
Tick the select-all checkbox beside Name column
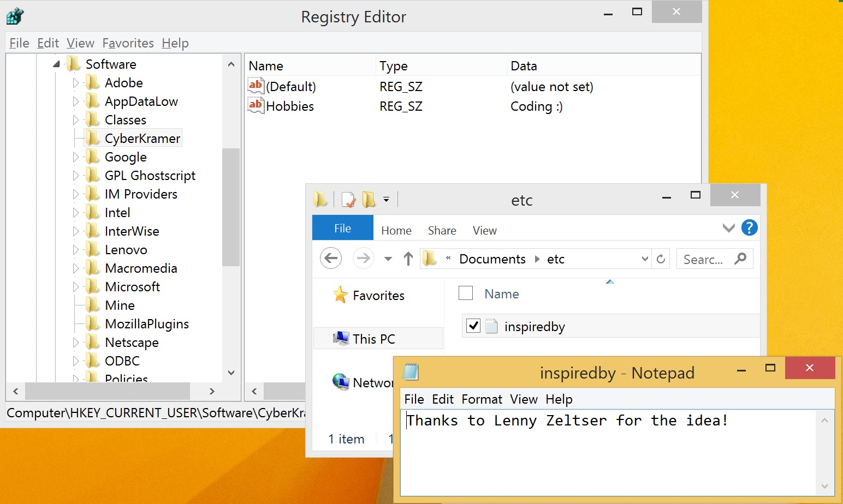click(466, 293)
